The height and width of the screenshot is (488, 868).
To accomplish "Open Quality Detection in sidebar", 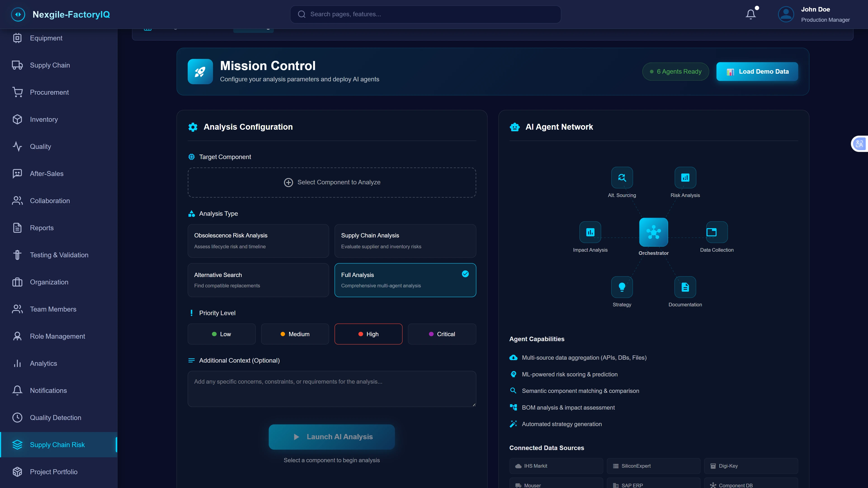I will tap(56, 418).
